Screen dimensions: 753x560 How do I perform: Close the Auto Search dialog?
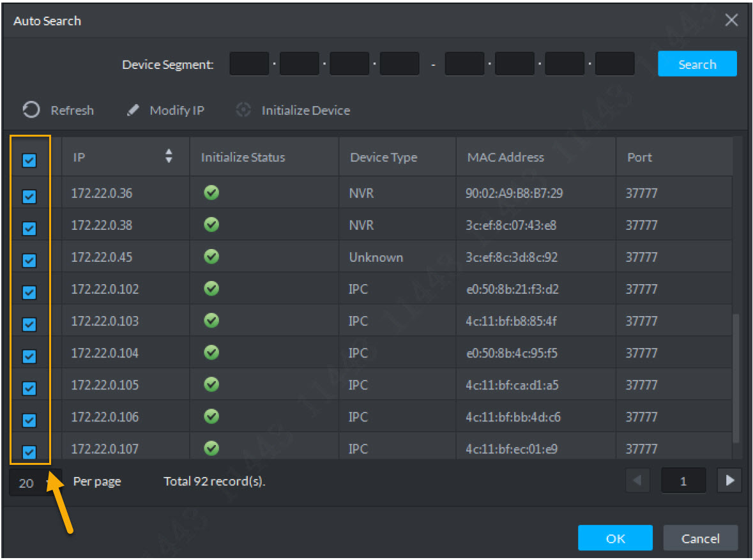coord(731,20)
